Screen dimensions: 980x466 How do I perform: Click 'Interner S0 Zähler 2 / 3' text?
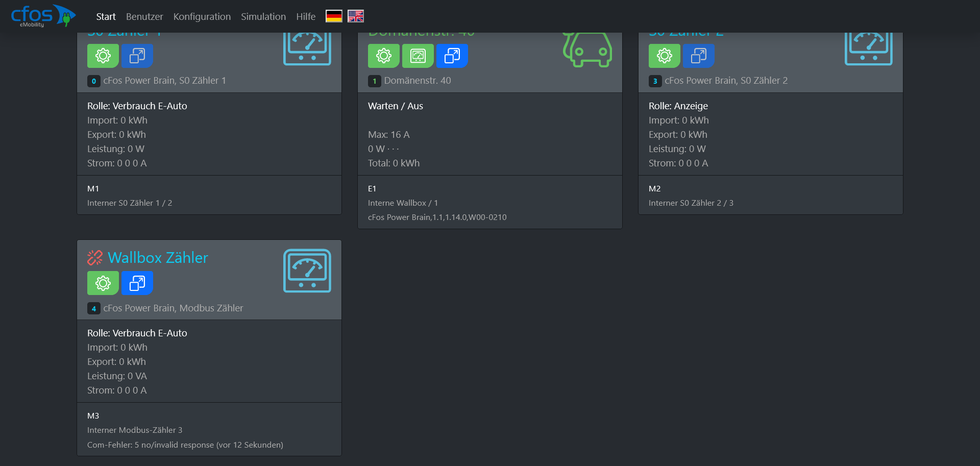[691, 203]
